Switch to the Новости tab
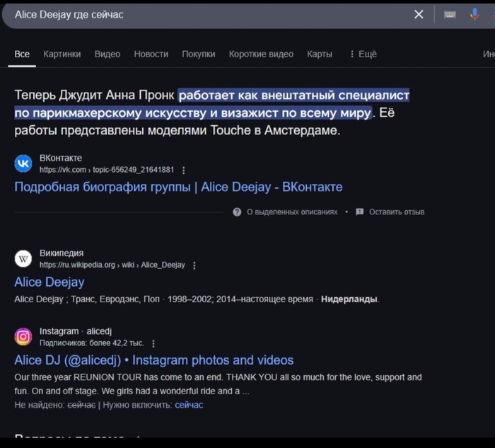Image resolution: width=495 pixels, height=448 pixels. click(x=151, y=54)
